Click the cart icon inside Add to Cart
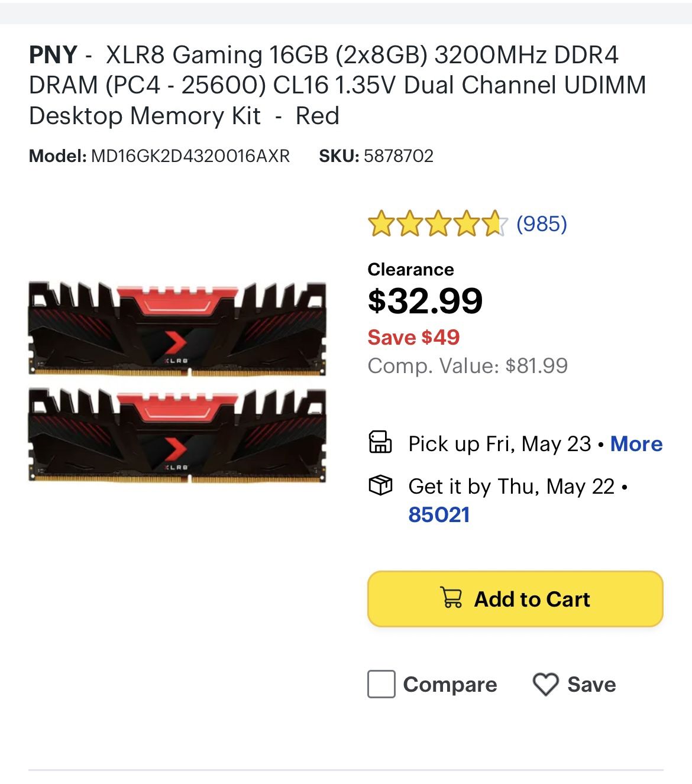The height and width of the screenshot is (784, 692). point(451,598)
